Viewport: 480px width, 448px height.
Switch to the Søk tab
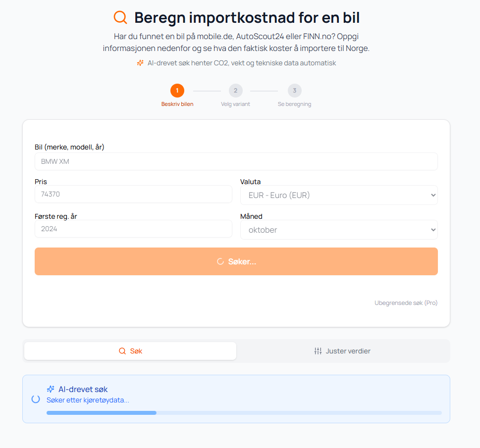[x=130, y=351]
